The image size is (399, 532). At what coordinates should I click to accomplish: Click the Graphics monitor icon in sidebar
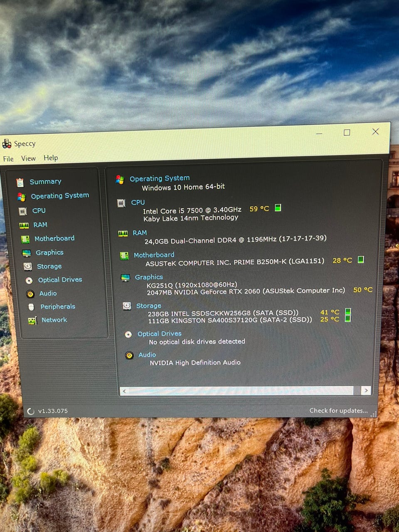click(x=27, y=253)
